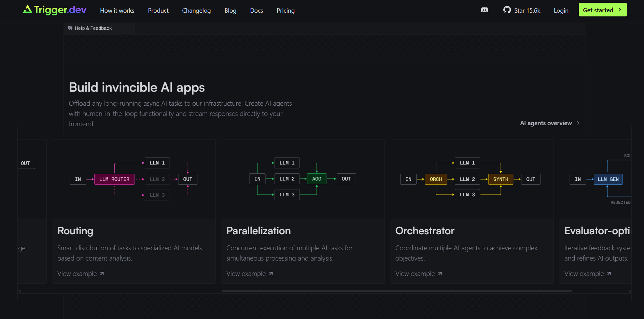Click the arrow icon next to Evaluator-optimizer's View example

pos(609,274)
